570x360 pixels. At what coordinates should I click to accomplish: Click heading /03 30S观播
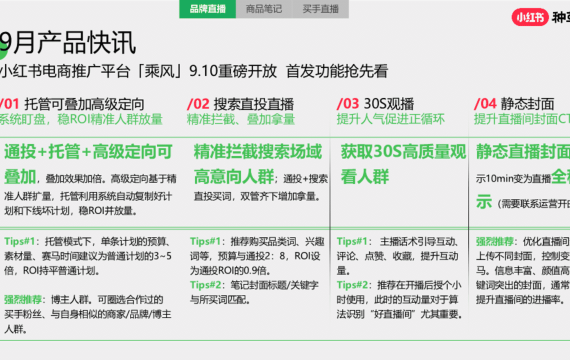coord(375,104)
